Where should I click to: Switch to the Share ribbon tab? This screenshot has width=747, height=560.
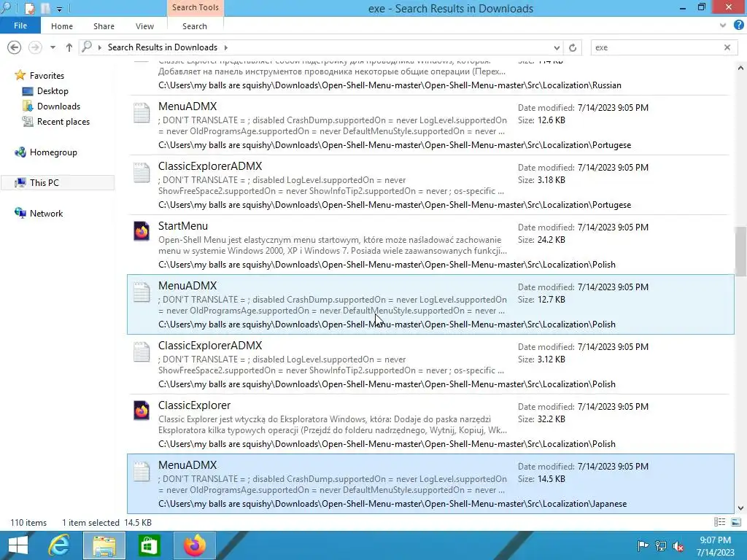[x=104, y=26]
